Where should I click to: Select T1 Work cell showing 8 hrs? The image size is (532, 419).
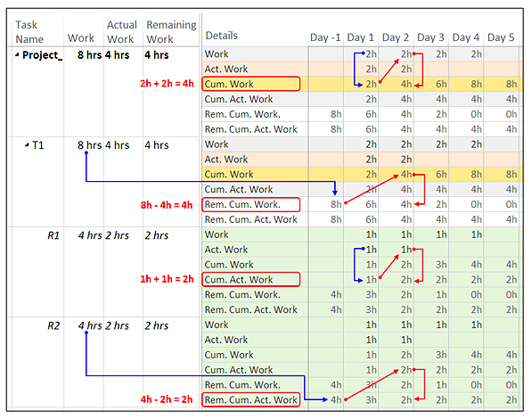(x=89, y=145)
